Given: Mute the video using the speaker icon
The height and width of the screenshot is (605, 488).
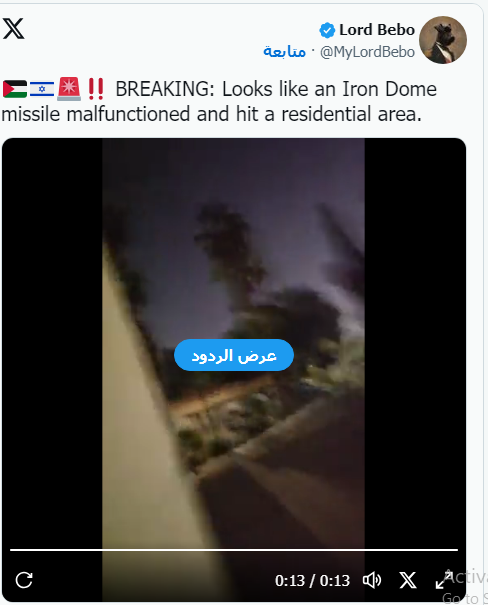Looking at the screenshot, I should [x=372, y=580].
